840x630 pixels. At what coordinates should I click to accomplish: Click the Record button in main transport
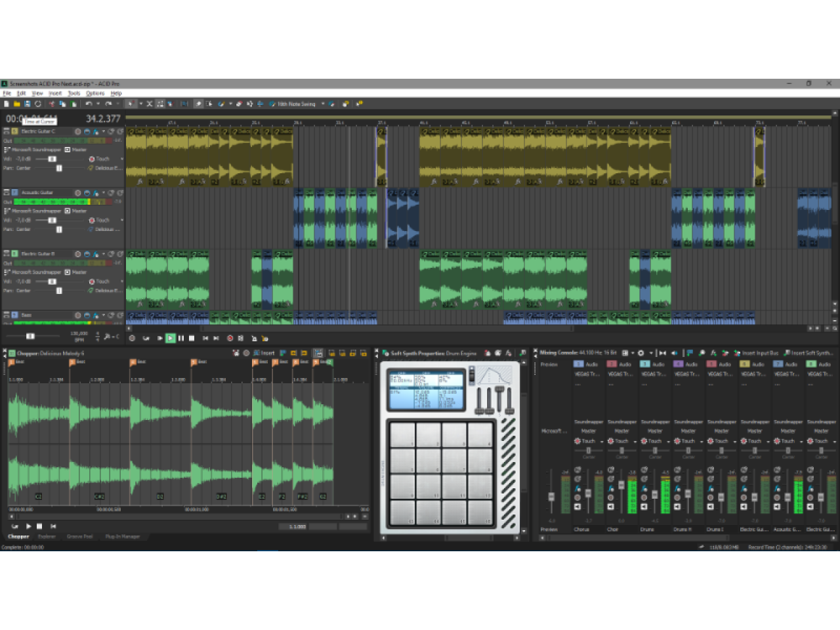pyautogui.click(x=230, y=338)
